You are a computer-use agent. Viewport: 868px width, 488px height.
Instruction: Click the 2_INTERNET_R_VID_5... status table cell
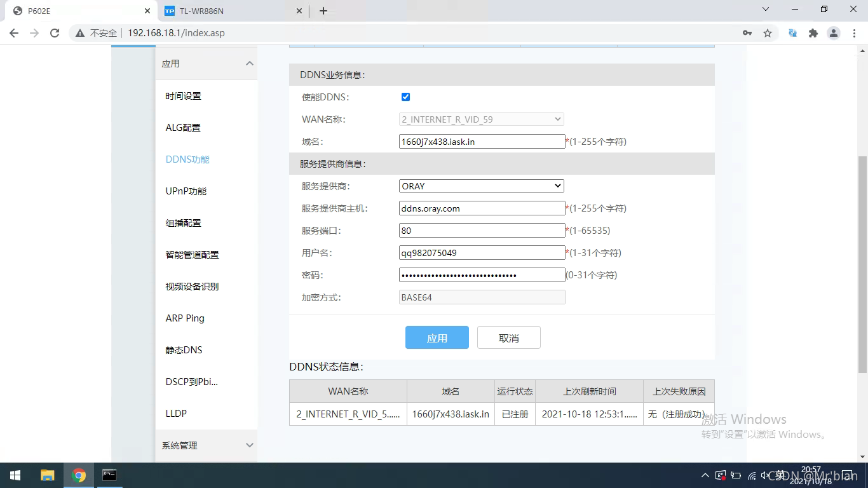348,414
